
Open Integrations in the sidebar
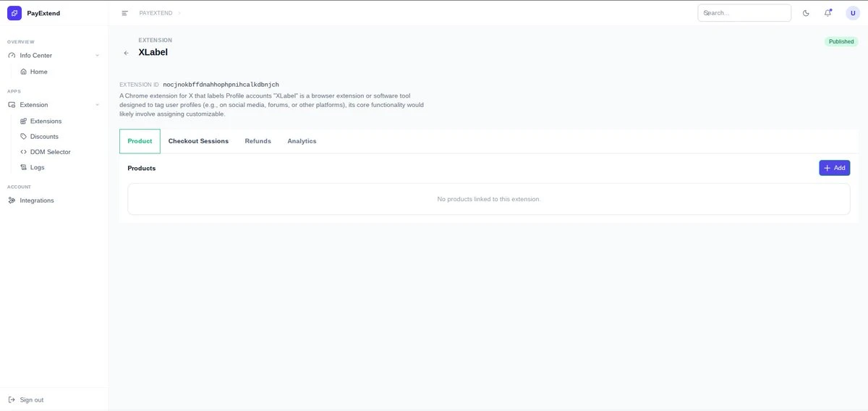pos(36,200)
